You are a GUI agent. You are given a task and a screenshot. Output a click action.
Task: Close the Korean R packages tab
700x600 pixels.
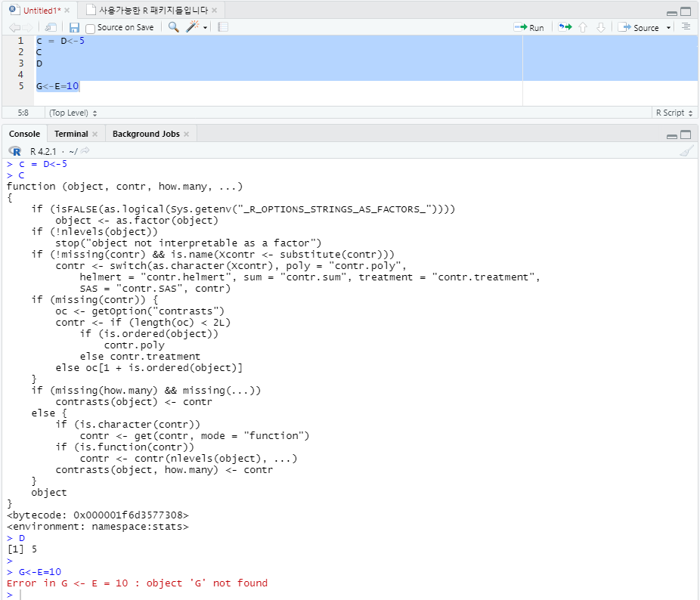click(214, 11)
